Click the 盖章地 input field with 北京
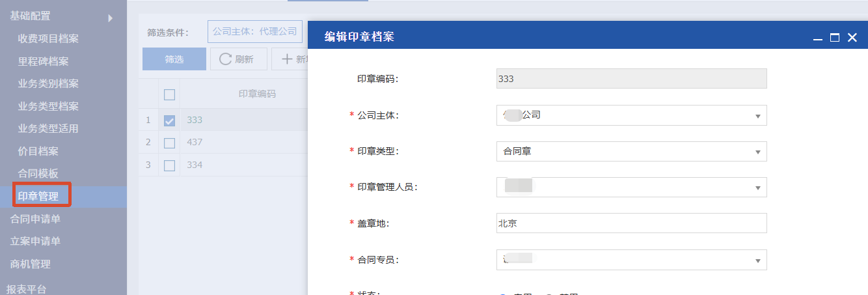The height and width of the screenshot is (295, 868). pos(631,223)
